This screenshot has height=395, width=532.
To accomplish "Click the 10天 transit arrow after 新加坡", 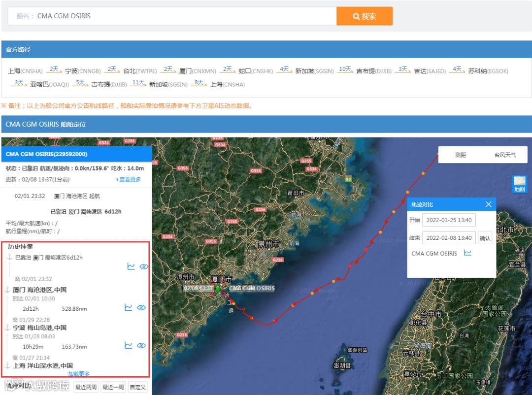I will pos(345,69).
